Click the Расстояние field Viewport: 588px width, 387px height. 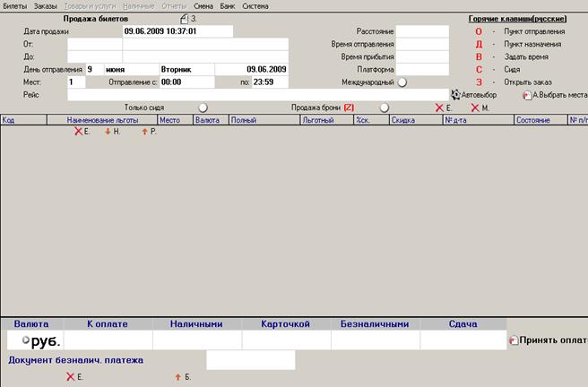pos(422,31)
